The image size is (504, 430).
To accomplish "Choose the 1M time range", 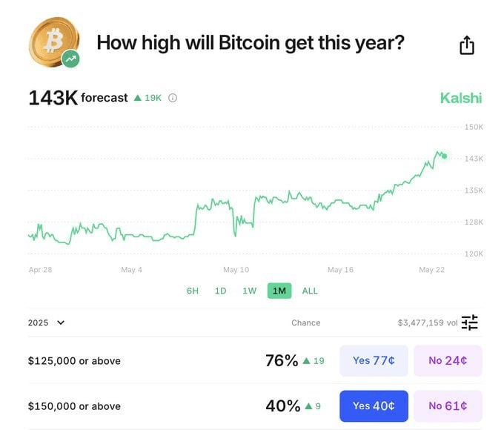I will (279, 291).
